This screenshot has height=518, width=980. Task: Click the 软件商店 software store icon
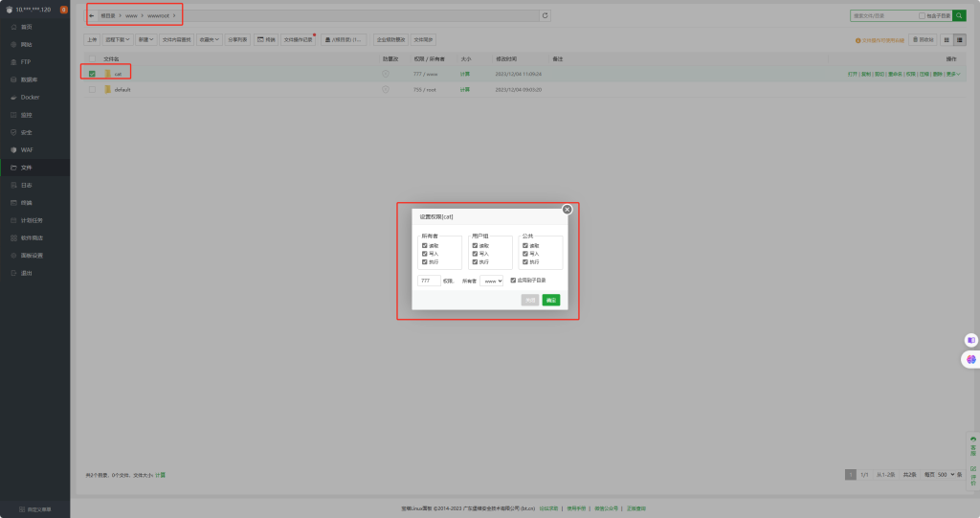click(x=13, y=237)
